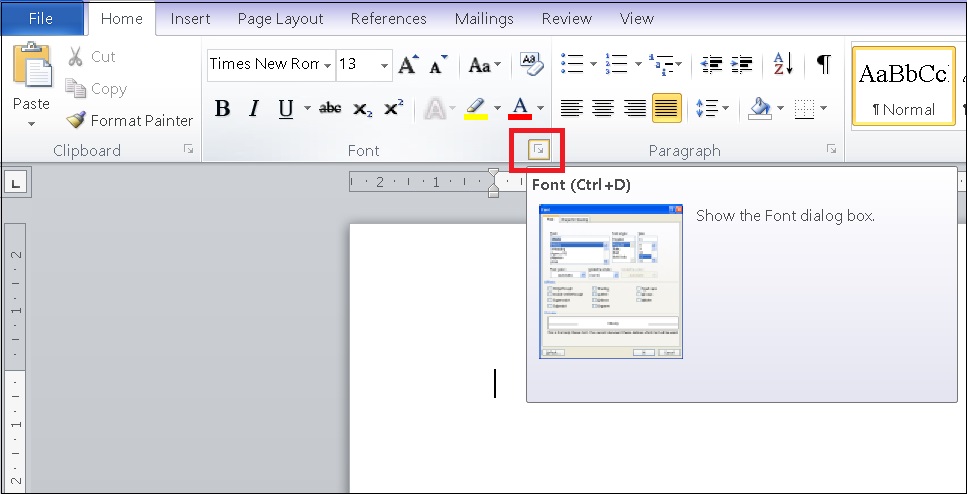This screenshot has width=967, height=494.
Task: Open the highlight color dropdown arrow
Action: point(497,109)
